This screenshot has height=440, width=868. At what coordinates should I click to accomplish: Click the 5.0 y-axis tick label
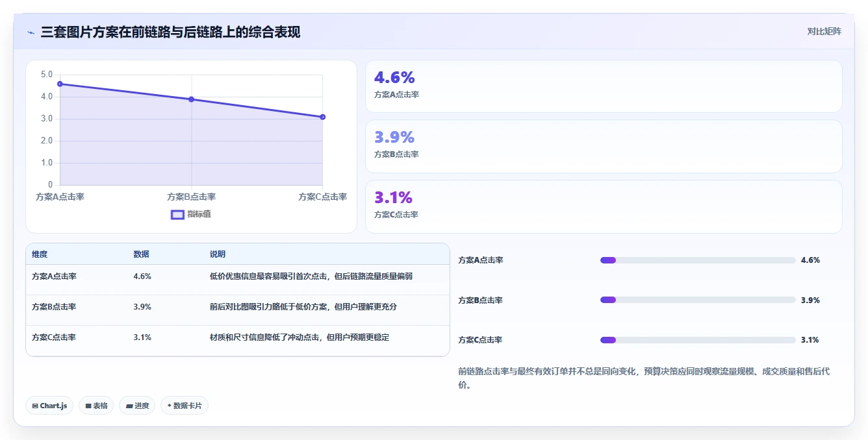[46, 75]
